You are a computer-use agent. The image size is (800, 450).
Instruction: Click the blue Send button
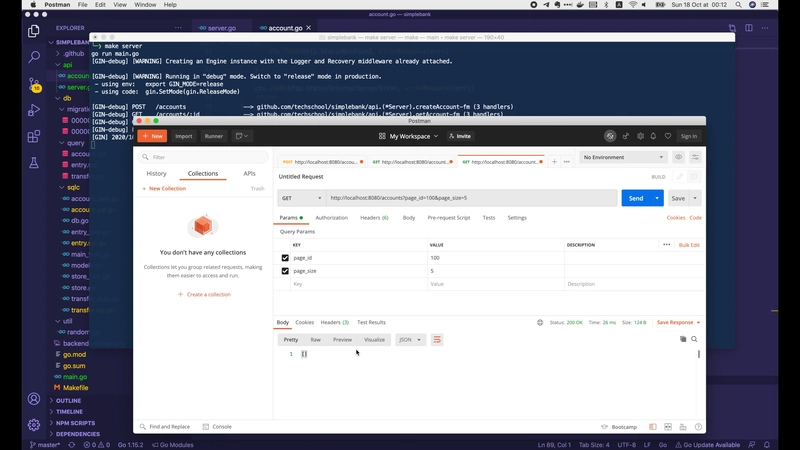click(634, 198)
